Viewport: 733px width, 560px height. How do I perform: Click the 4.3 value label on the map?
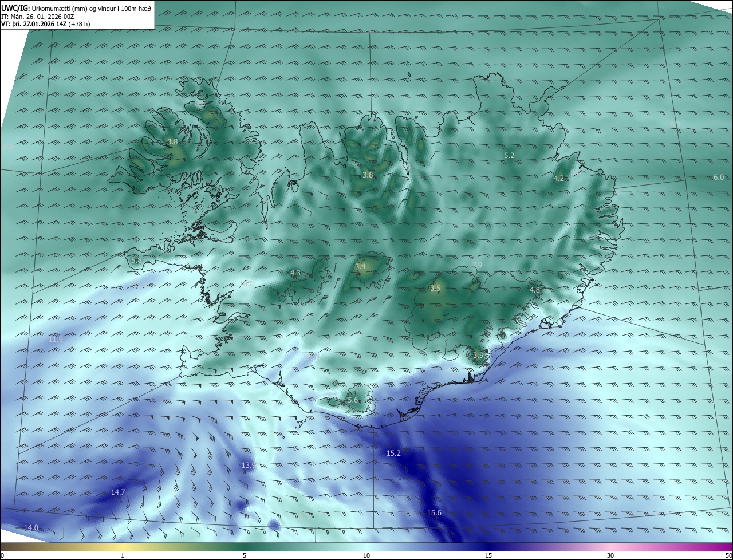point(295,273)
